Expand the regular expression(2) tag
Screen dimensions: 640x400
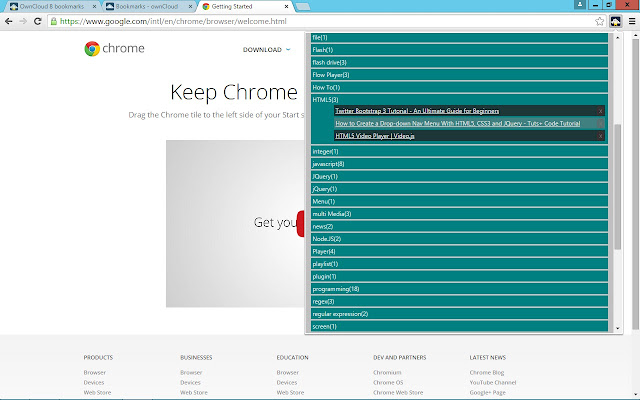pyautogui.click(x=459, y=314)
